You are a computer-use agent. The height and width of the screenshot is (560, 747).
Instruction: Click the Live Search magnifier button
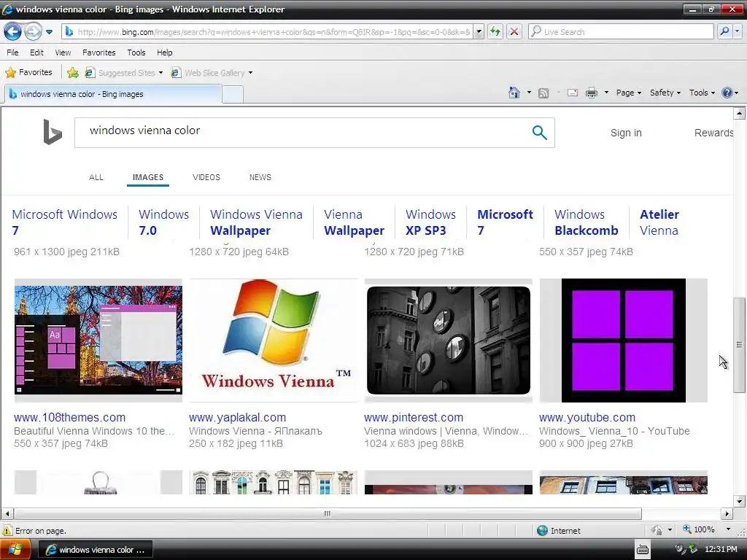click(724, 32)
